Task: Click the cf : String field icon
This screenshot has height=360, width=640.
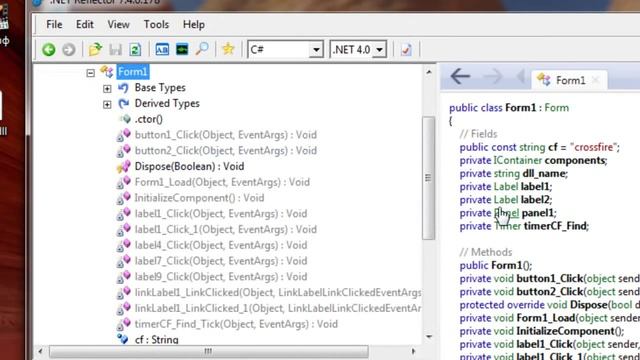Action: [123, 339]
